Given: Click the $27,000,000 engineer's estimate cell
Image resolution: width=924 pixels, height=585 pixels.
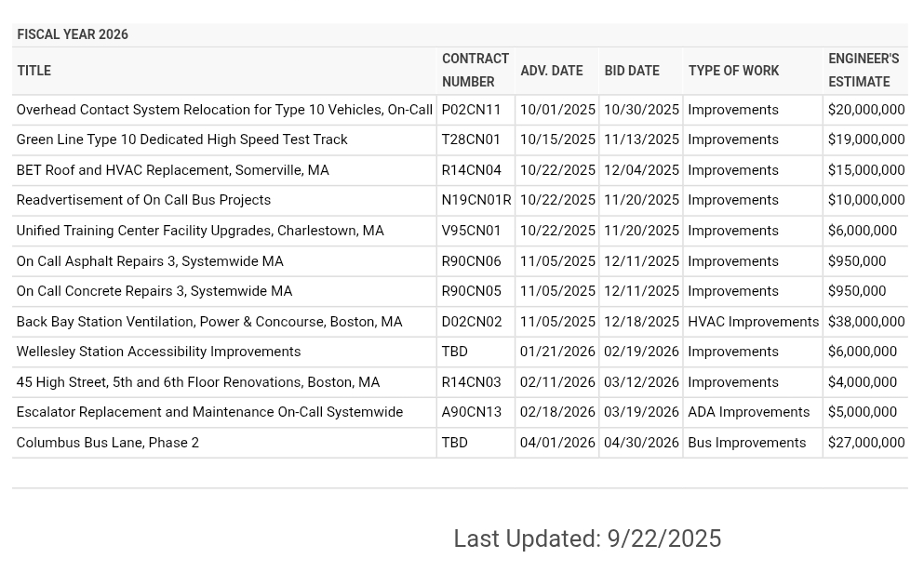Looking at the screenshot, I should [x=866, y=443].
